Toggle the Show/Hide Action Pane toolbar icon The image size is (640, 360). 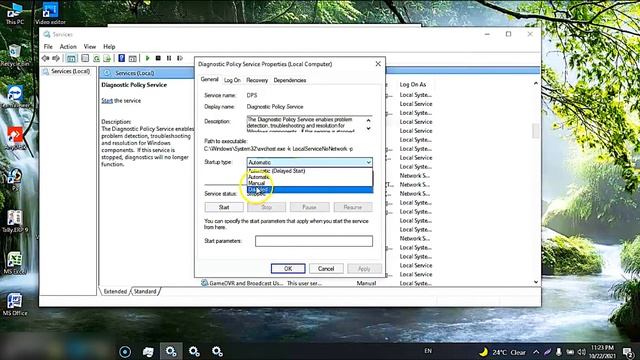133,58
